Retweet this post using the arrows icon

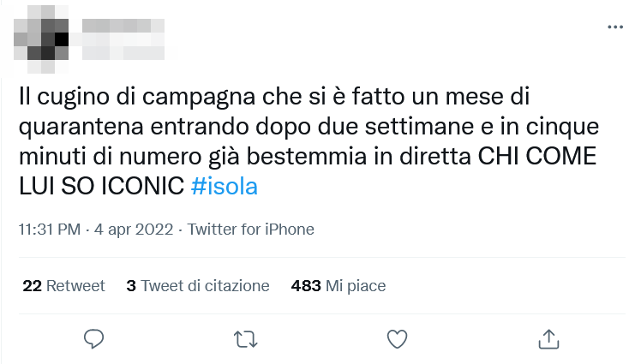click(246, 339)
